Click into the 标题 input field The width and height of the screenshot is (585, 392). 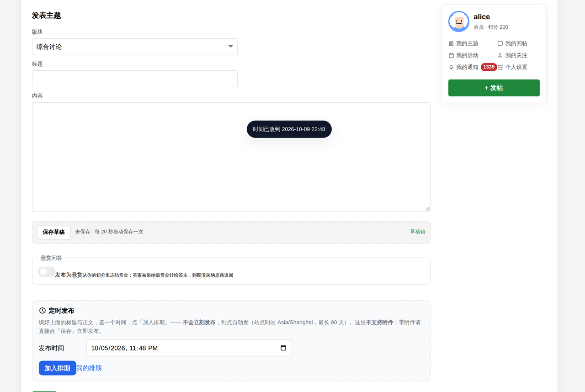135,79
